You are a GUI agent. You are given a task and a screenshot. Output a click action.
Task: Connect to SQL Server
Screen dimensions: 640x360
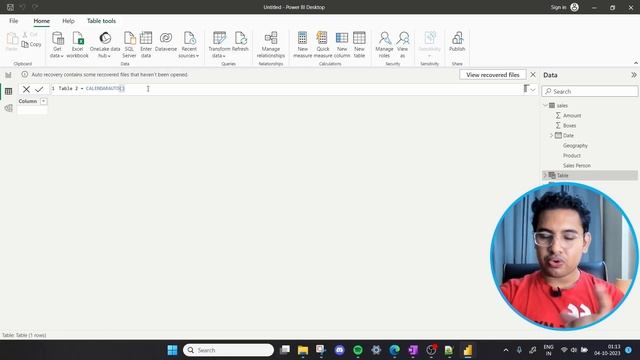point(129,45)
